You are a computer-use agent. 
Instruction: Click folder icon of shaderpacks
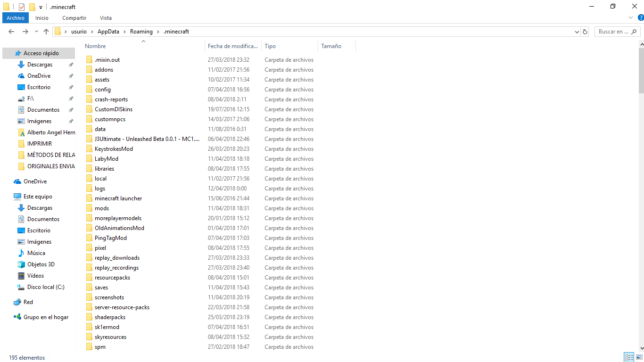point(90,317)
